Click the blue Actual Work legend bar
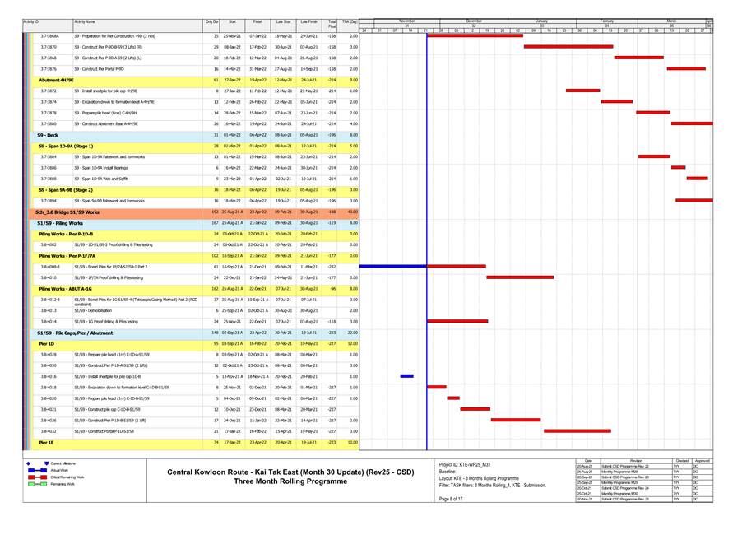The width and height of the screenshot is (756, 535). click(39, 470)
